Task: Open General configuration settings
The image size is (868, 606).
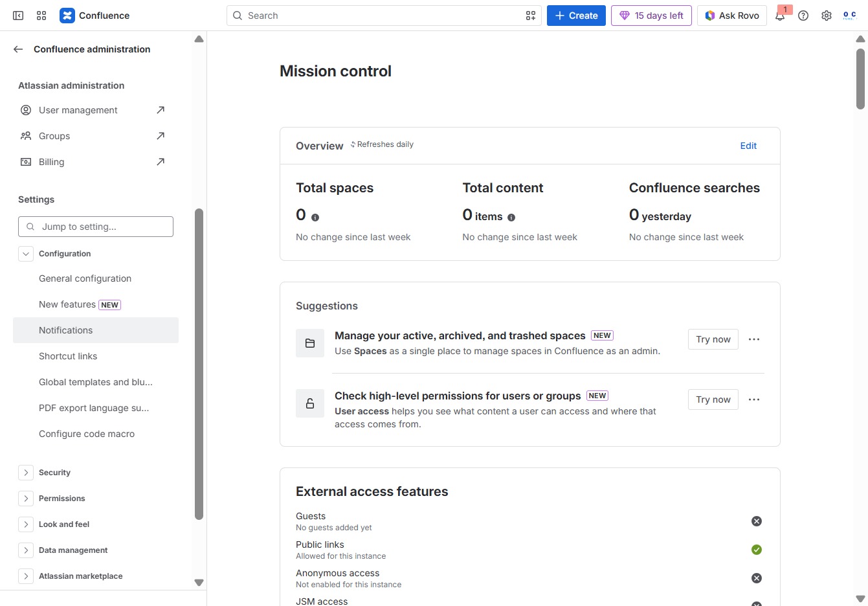Action: tap(96, 278)
